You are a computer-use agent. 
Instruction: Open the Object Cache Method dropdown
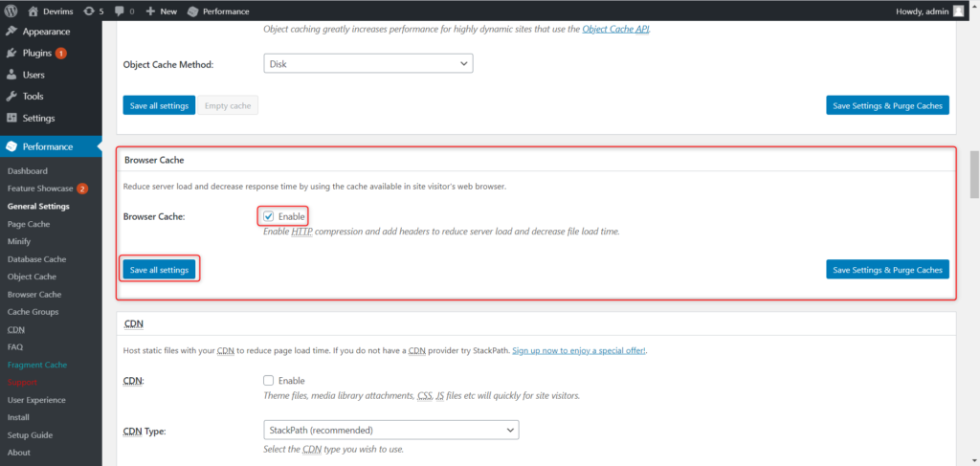click(368, 64)
